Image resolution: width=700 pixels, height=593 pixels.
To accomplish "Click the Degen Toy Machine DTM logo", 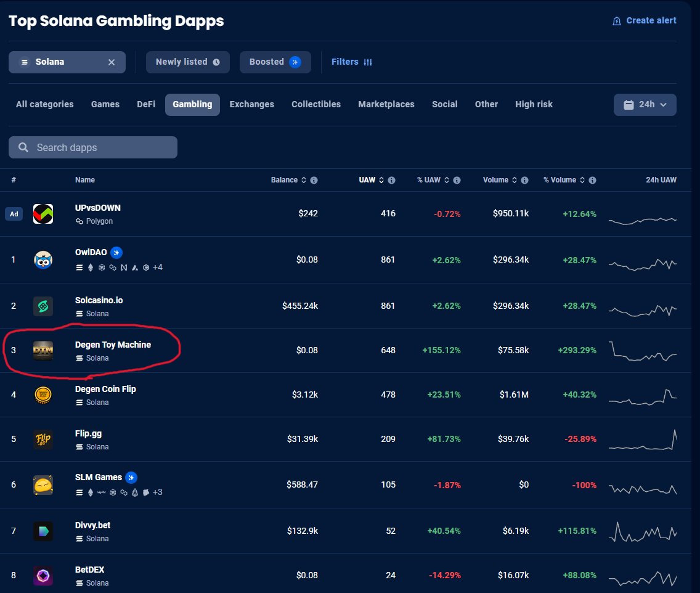I will pos(43,350).
